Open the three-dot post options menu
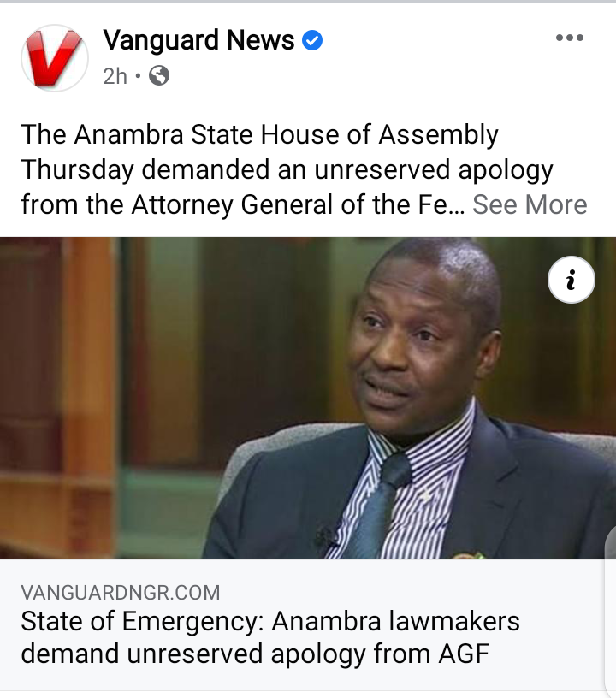This screenshot has height=698, width=616. tap(569, 38)
